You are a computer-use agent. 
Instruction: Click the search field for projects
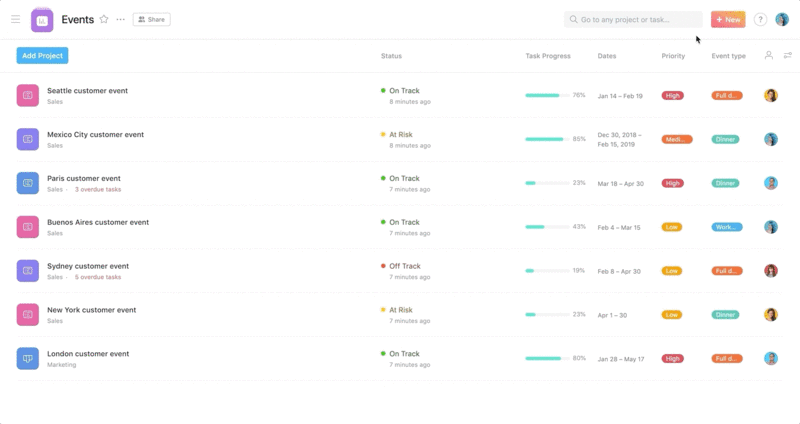(633, 19)
